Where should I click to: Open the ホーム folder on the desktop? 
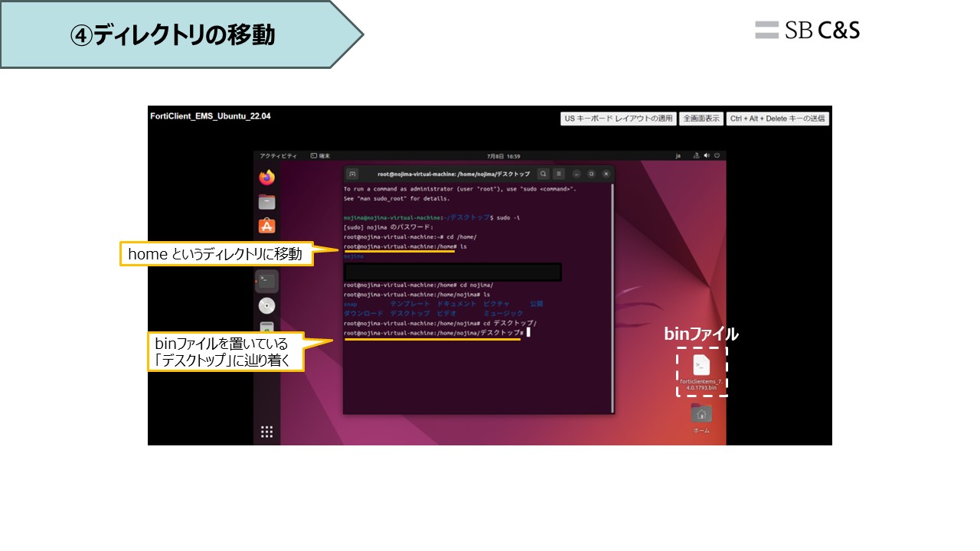click(701, 419)
